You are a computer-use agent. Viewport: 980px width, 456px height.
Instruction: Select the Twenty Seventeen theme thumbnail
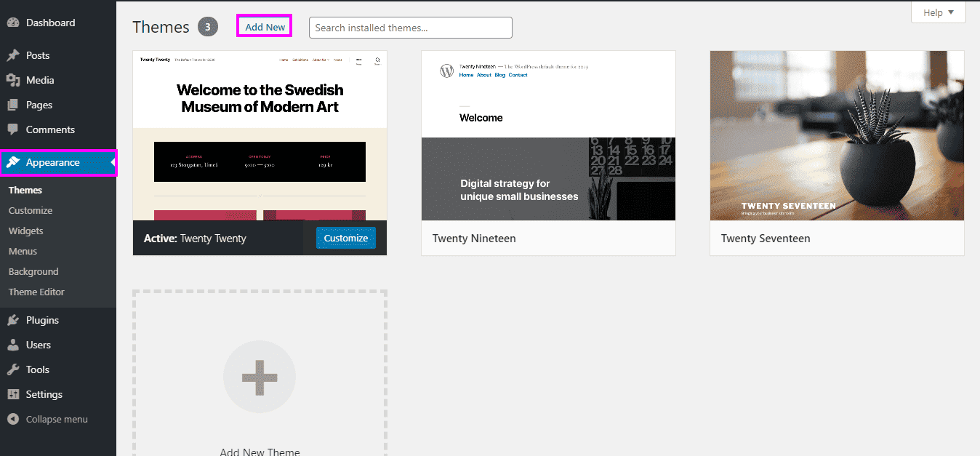click(837, 136)
